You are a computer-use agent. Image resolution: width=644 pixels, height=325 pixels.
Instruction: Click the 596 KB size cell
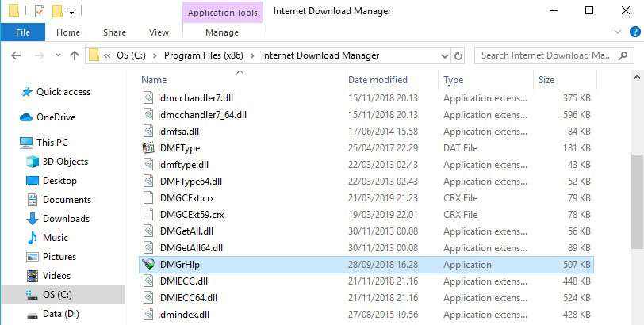coord(577,115)
